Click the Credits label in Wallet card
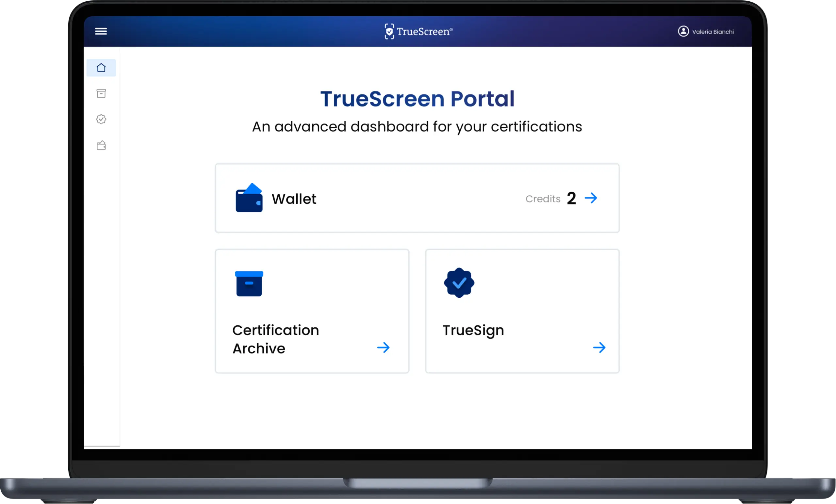The width and height of the screenshot is (836, 504). pos(543,199)
